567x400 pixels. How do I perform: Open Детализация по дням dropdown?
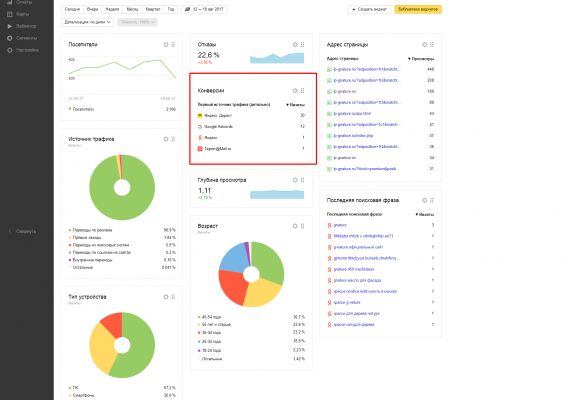87,22
